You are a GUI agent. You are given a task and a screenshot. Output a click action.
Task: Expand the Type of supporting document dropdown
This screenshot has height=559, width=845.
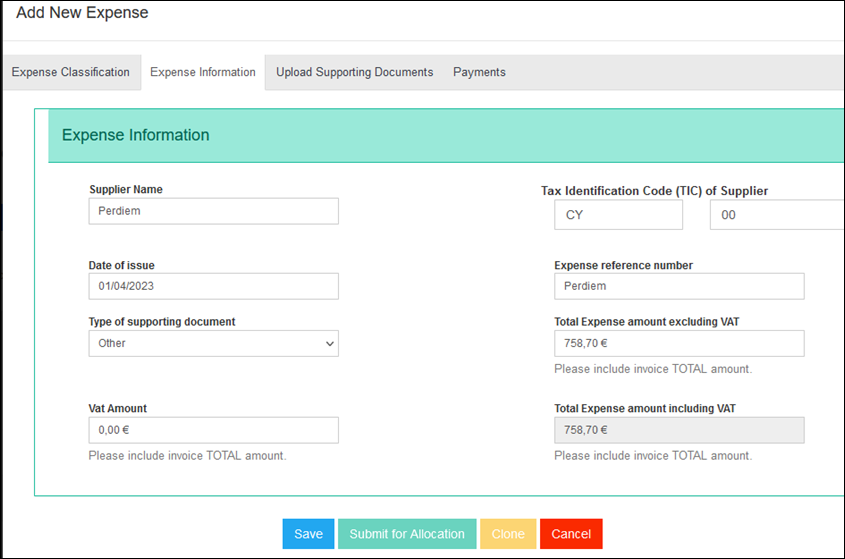213,343
